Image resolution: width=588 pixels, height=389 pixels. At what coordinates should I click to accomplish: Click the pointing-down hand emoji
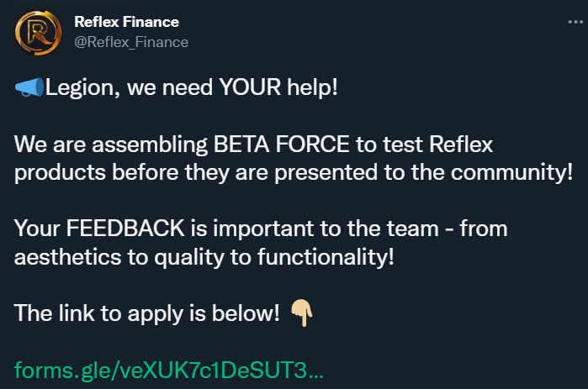[302, 313]
